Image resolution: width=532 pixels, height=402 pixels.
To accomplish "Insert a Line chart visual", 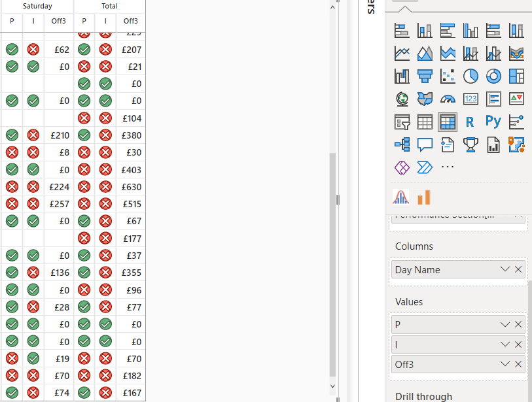I will coord(402,53).
